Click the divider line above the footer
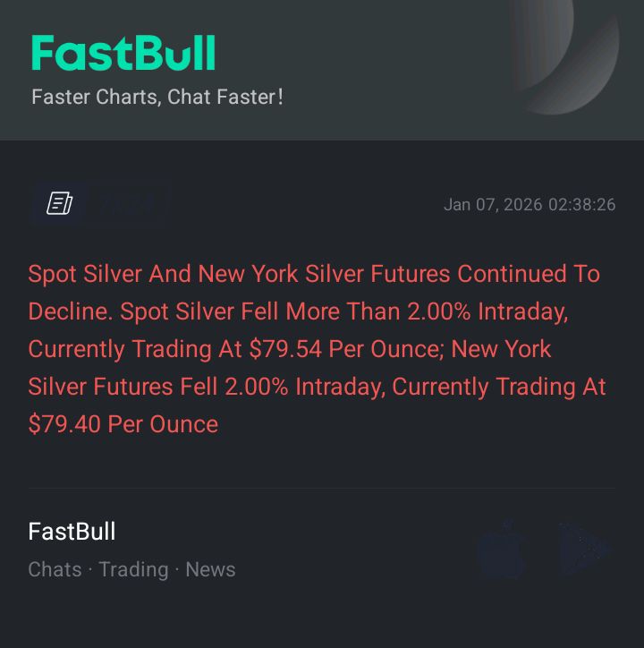The height and width of the screenshot is (648, 644). point(321,489)
